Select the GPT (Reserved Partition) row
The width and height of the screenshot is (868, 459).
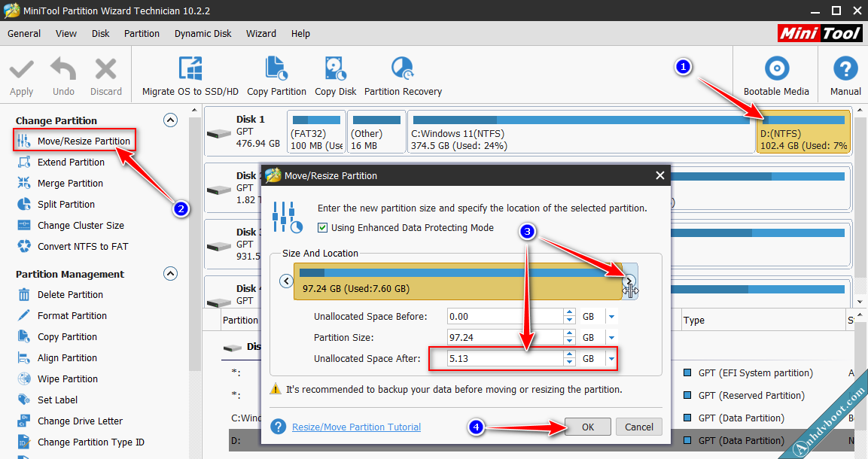[751, 395]
